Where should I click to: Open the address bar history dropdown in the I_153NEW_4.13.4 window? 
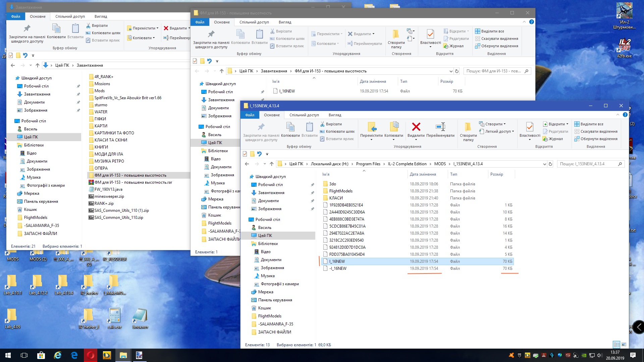click(544, 164)
